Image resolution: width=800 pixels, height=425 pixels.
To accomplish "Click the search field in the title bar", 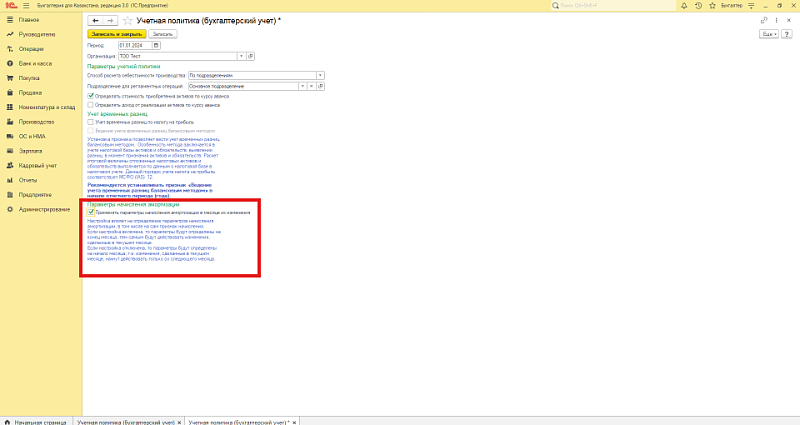I will pyautogui.click(x=610, y=5).
